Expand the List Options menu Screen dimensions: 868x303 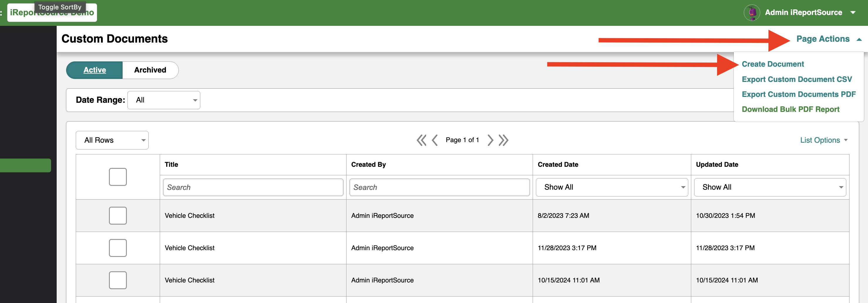(x=824, y=140)
